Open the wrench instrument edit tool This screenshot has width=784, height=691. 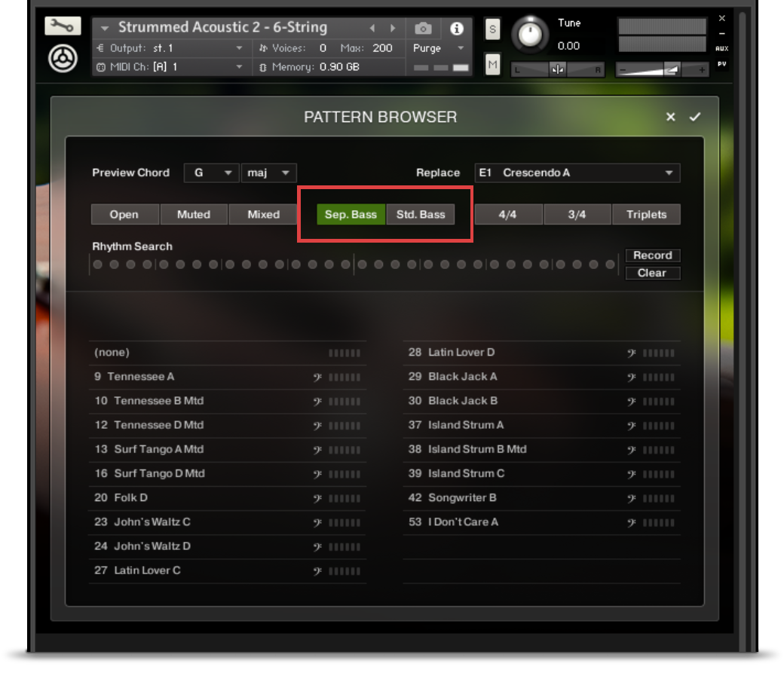[x=63, y=26]
